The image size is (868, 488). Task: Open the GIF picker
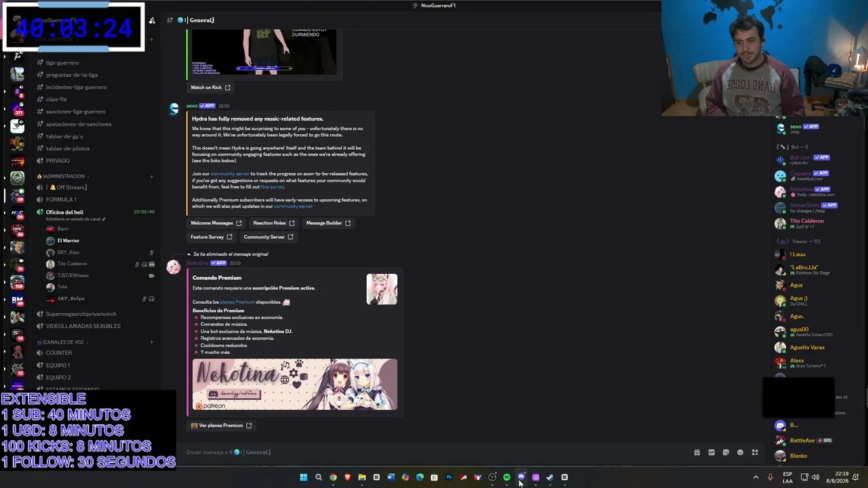tap(711, 452)
